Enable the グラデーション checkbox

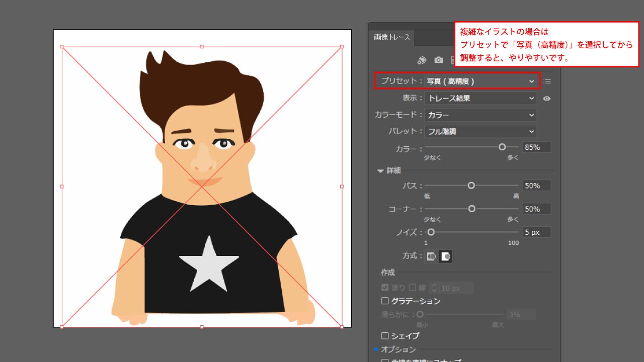pyautogui.click(x=385, y=301)
